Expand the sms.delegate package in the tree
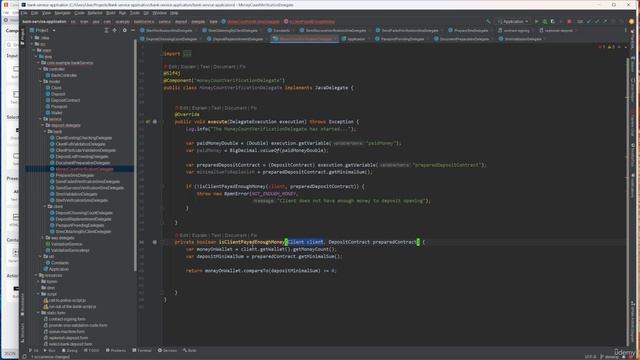Screen dimensions: 640x360 tap(43, 238)
